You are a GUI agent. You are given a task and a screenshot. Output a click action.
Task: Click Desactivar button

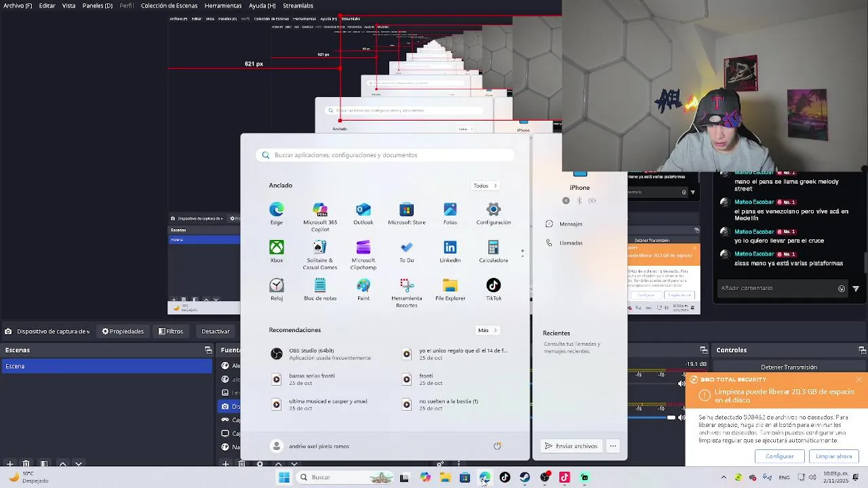click(216, 331)
